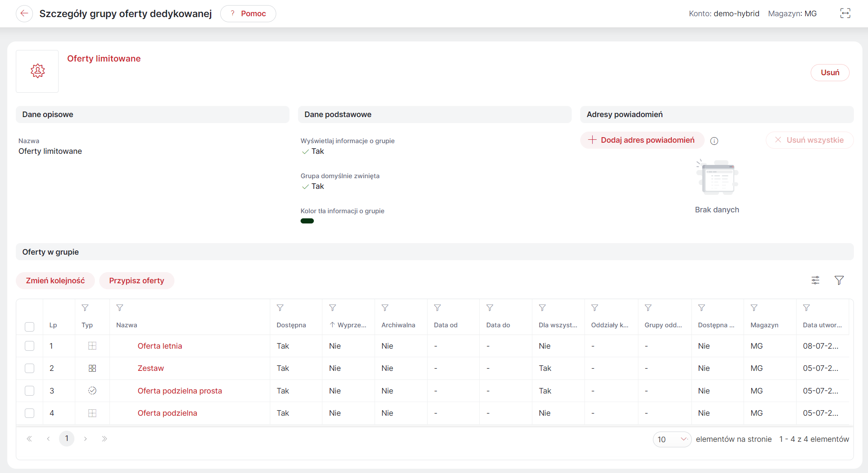The height and width of the screenshot is (473, 868).
Task: Filter the Dla wszyst... column
Action: coord(542,308)
